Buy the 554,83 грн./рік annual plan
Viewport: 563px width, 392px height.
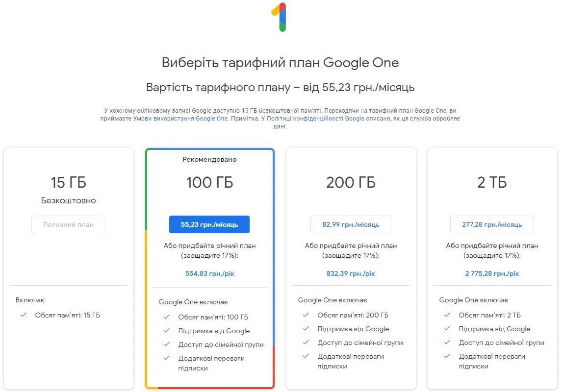210,273
